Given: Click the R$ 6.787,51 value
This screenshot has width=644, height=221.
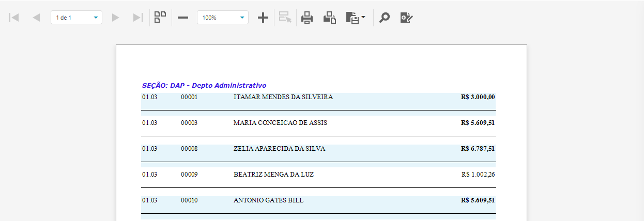Looking at the screenshot, I should click(x=478, y=149).
